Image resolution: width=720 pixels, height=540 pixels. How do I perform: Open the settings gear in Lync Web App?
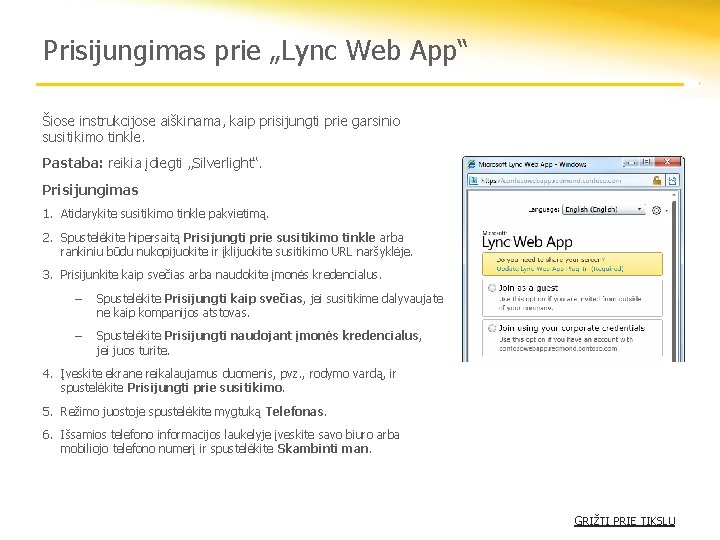point(657,210)
